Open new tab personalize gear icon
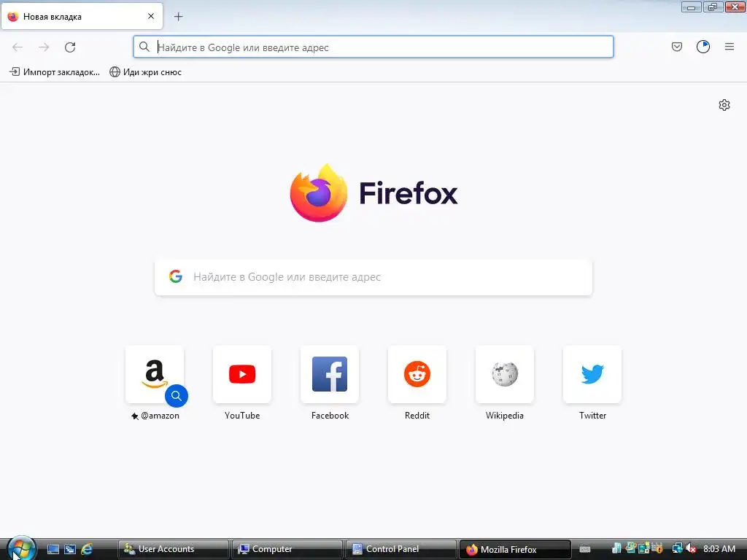Image resolution: width=747 pixels, height=560 pixels. click(x=724, y=105)
